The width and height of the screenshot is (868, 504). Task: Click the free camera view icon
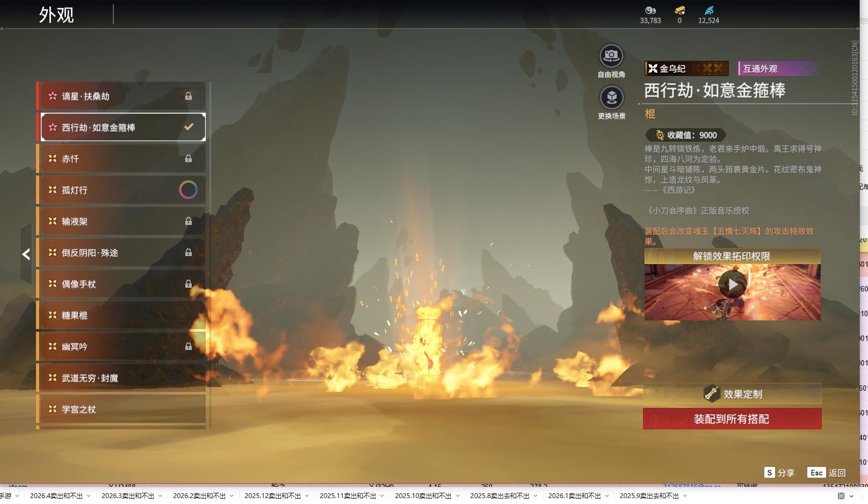pos(611,56)
